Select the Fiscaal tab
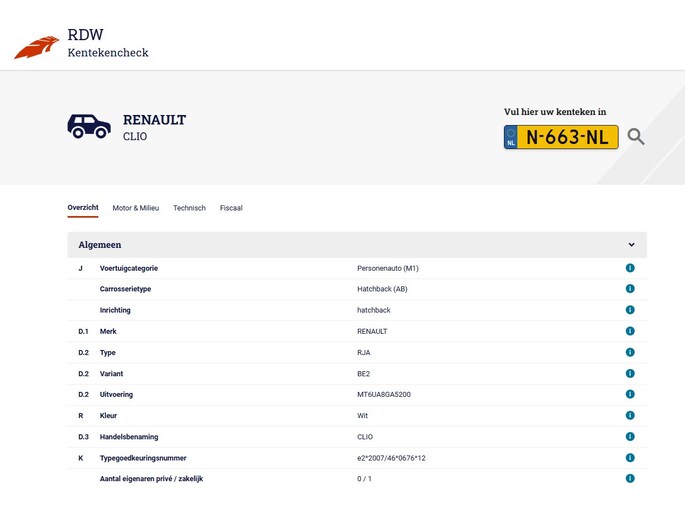The image size is (685, 513). point(231,208)
